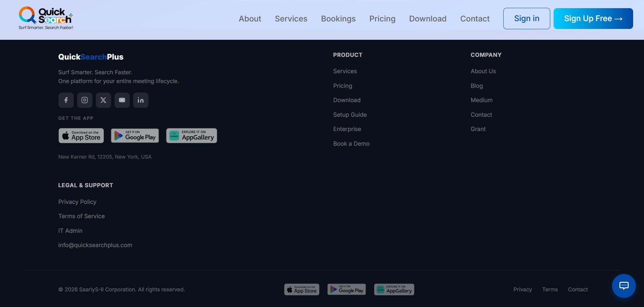The height and width of the screenshot is (307, 644).
Task: Open Contact link in bottom bar
Action: coord(578,289)
